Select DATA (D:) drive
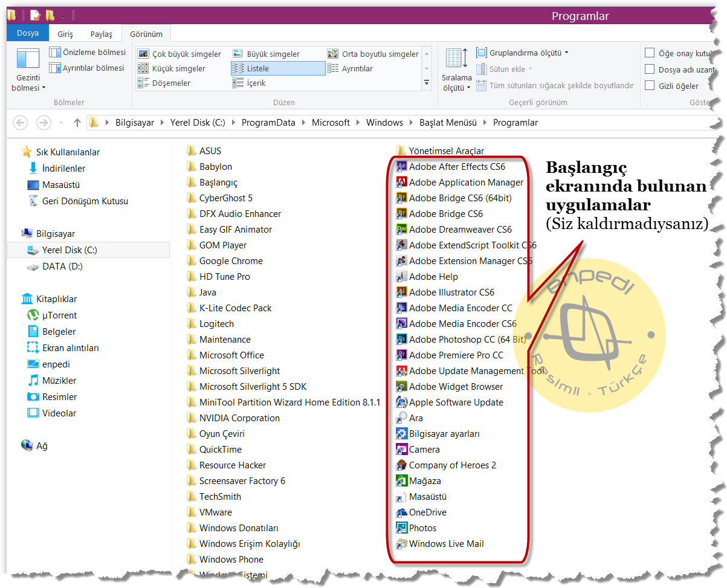Image resolution: width=727 pixels, height=588 pixels. 55,267
